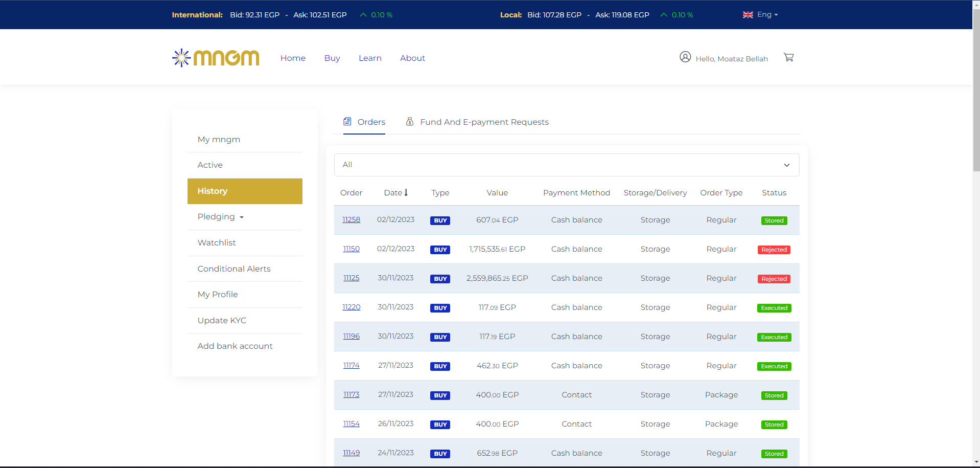
Task: Click Add bank account in sidebar
Action: pos(235,346)
